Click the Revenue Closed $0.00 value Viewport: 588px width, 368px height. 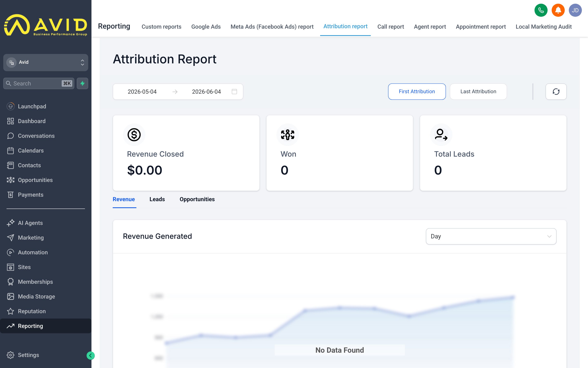point(145,170)
